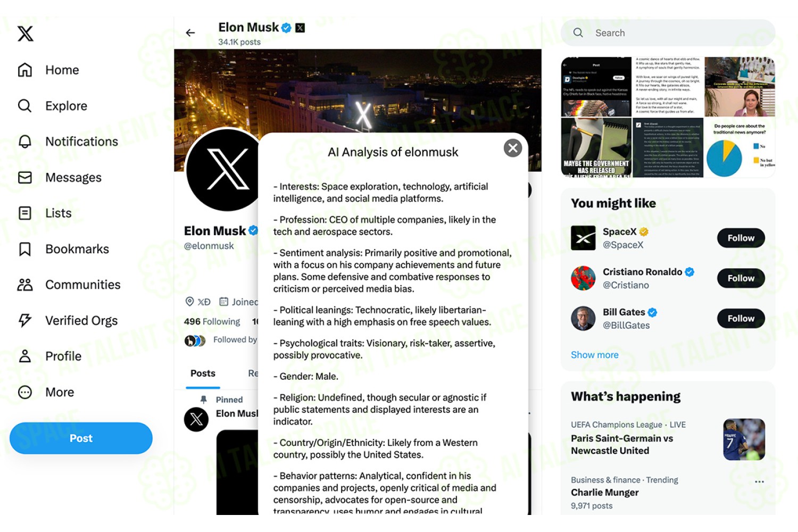Screen dimensions: 798x532
Task: Close the AI Analysis popup
Action: coord(513,148)
